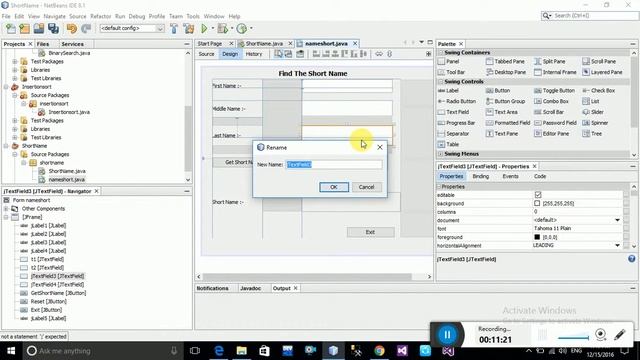Confirm rename with the OK button
Viewport: 640px width, 360px height.
tap(334, 187)
